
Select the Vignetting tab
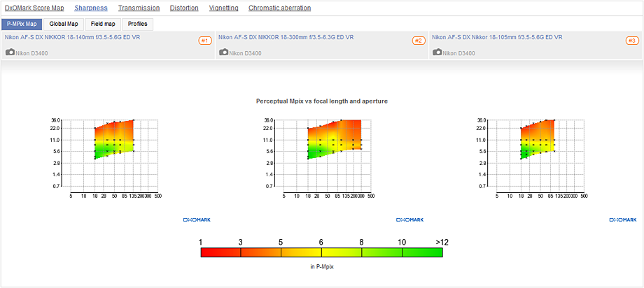223,8
